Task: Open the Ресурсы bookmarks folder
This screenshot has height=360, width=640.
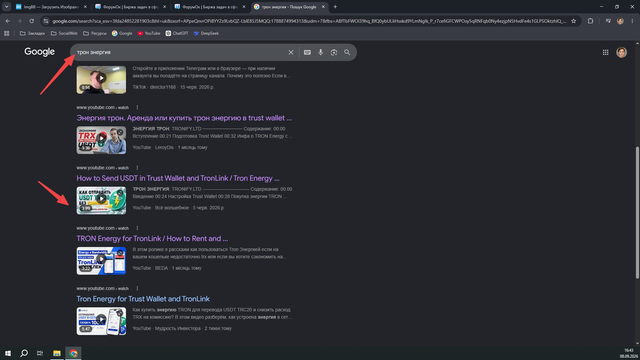Action: point(95,33)
